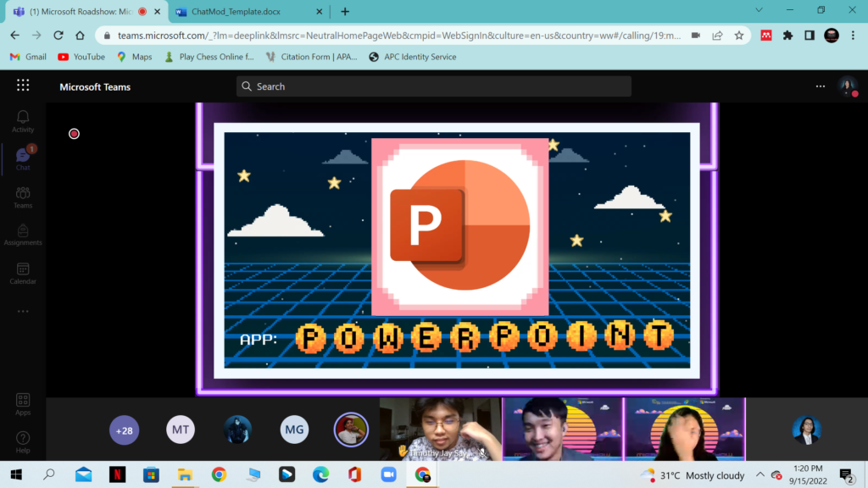This screenshot has height=488, width=868.
Task: Open the Chrome profile avatar
Action: pos(832,36)
